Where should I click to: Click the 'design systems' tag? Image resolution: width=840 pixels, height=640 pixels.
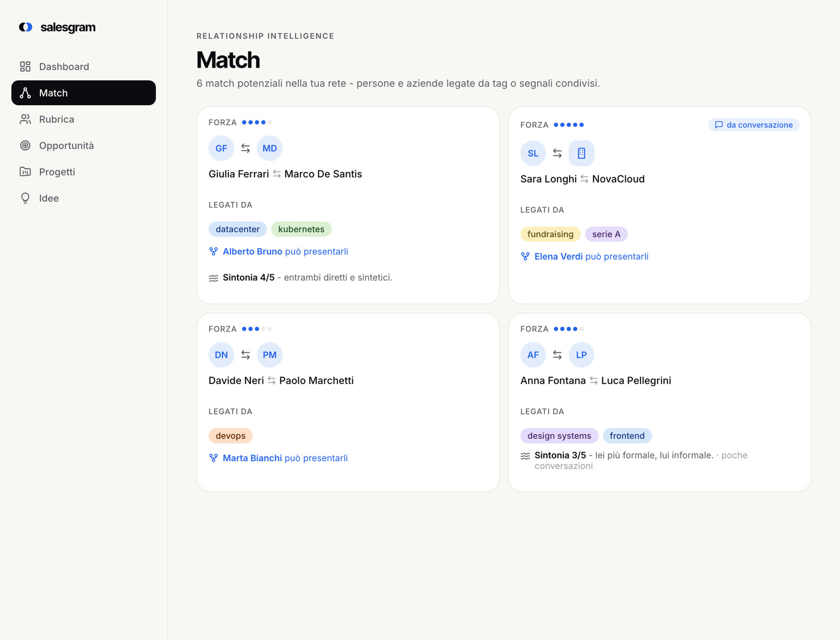(x=559, y=436)
